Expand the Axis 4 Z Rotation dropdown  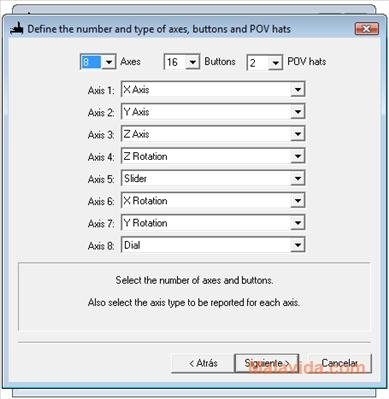pyautogui.click(x=297, y=156)
